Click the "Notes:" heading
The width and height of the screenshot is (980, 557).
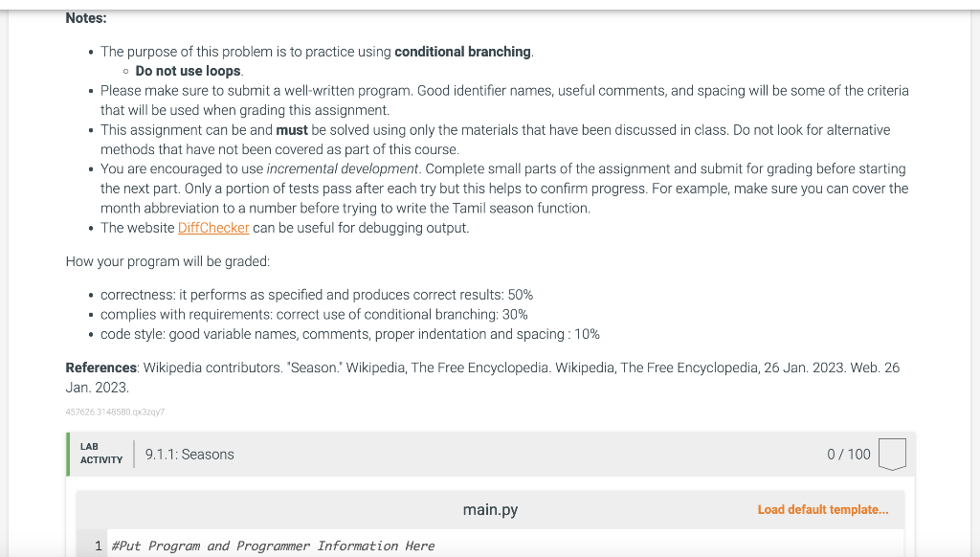(x=86, y=18)
